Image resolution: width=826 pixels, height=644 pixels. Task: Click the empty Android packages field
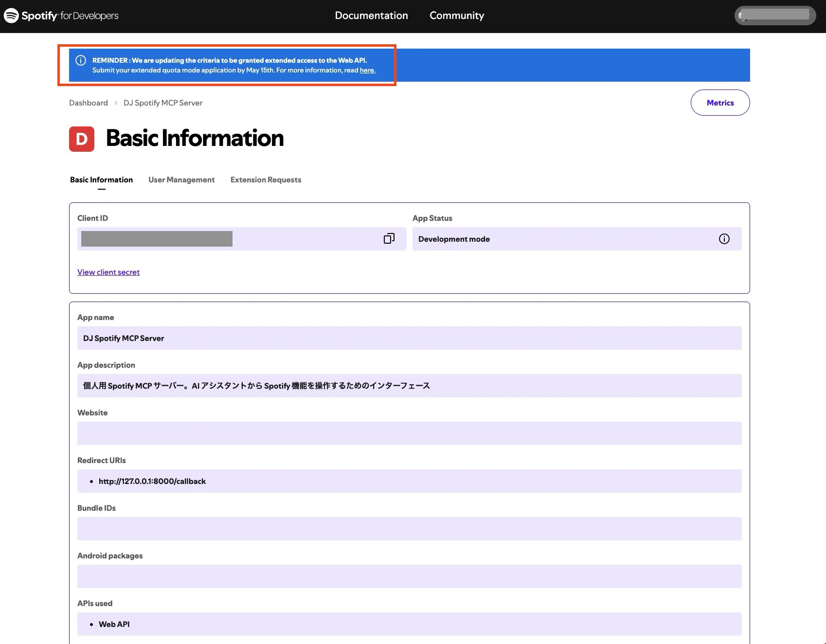pos(410,576)
